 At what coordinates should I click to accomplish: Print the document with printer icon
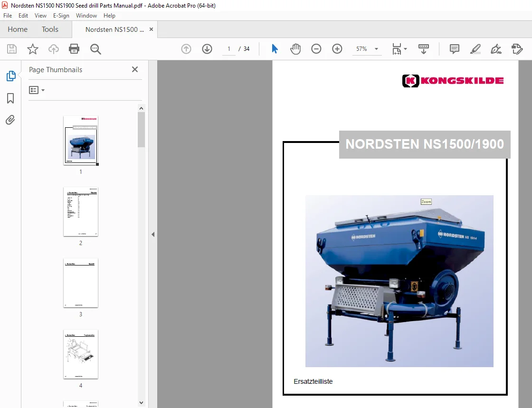pos(74,49)
